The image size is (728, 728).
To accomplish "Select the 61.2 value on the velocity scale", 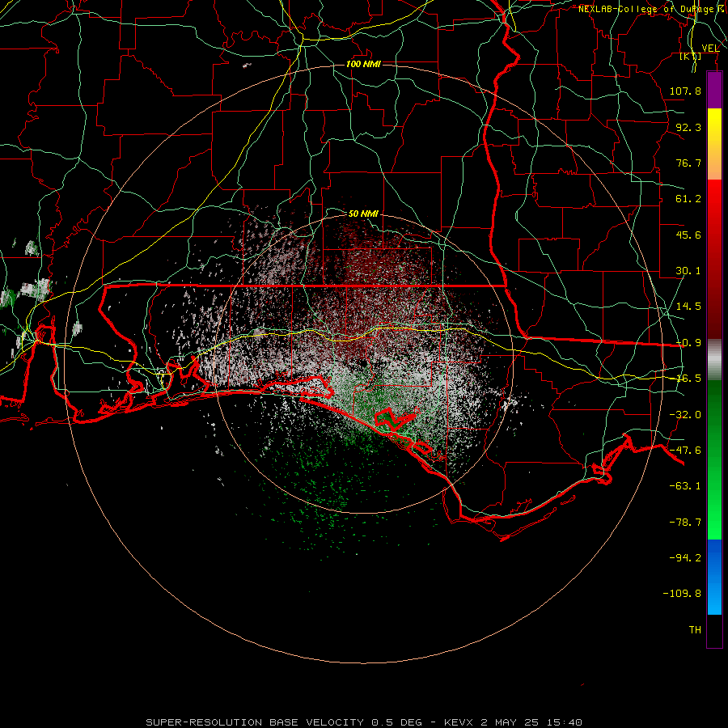I will pyautogui.click(x=688, y=199).
